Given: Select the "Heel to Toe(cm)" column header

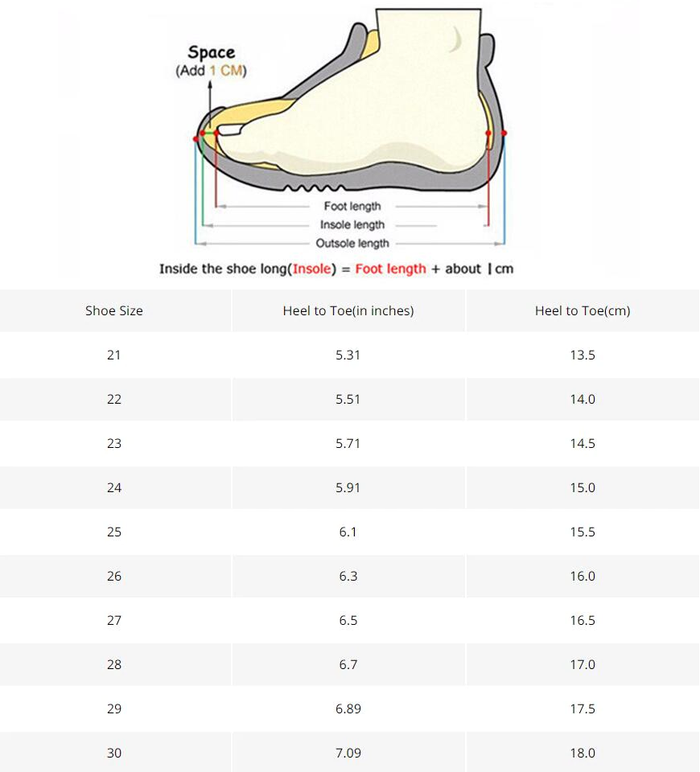Looking at the screenshot, I should (583, 310).
